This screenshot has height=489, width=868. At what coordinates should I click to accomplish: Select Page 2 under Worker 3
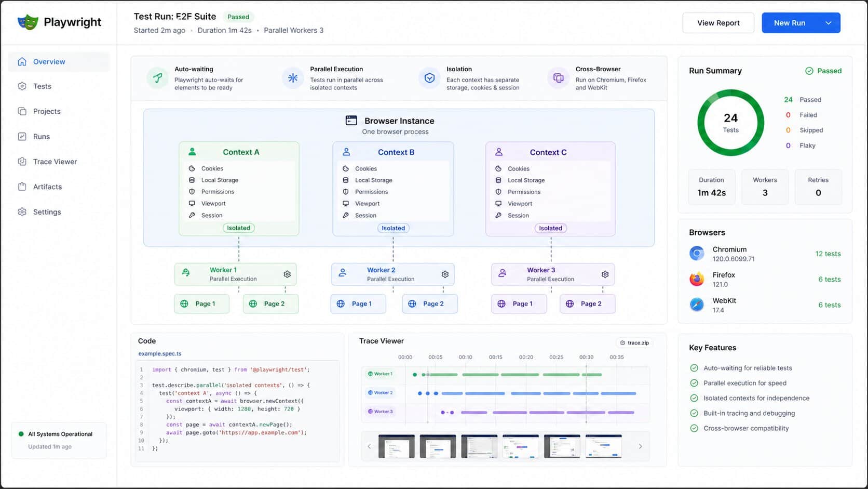(588, 304)
